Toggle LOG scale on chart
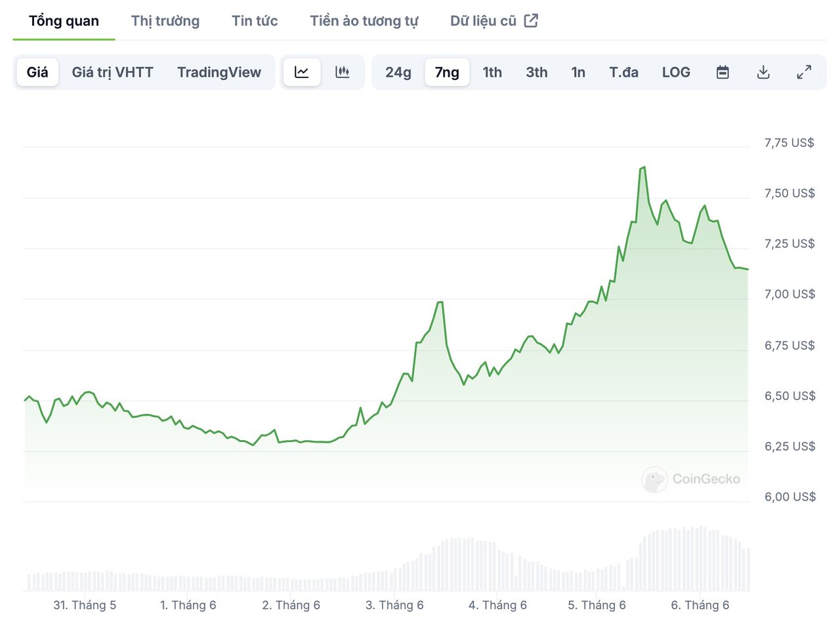Screen dimensions: 840x627 676,72
